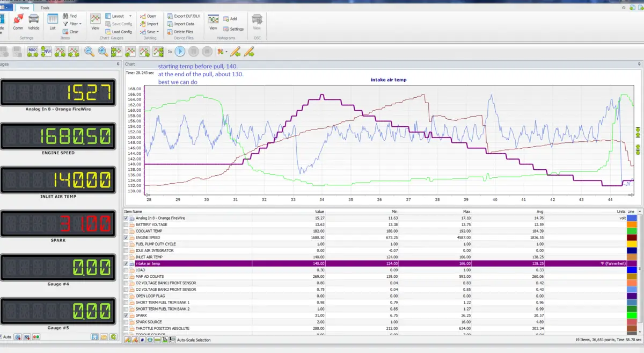Stop datalog playback

coord(207,52)
